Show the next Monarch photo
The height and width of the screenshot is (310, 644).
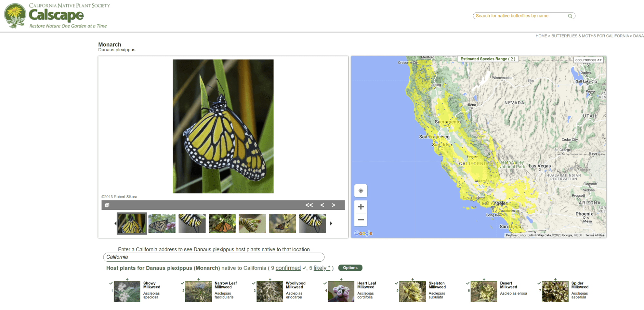[x=333, y=205]
